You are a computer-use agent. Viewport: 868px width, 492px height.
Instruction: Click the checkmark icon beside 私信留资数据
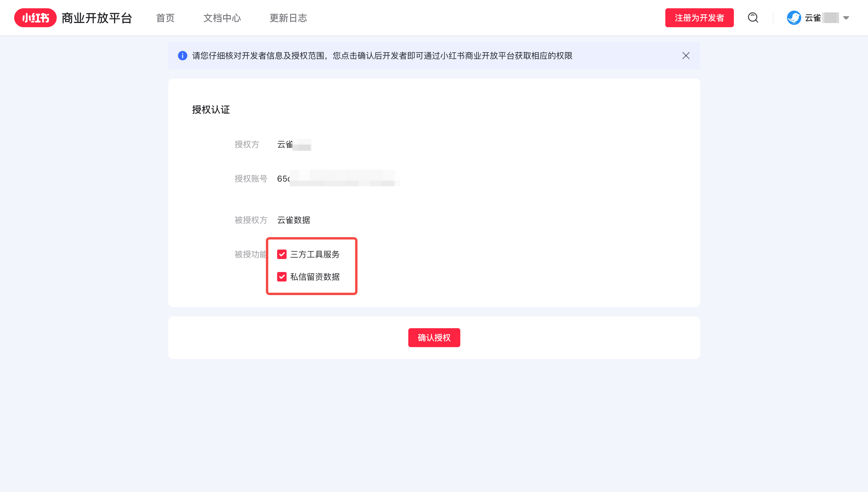pyautogui.click(x=282, y=277)
